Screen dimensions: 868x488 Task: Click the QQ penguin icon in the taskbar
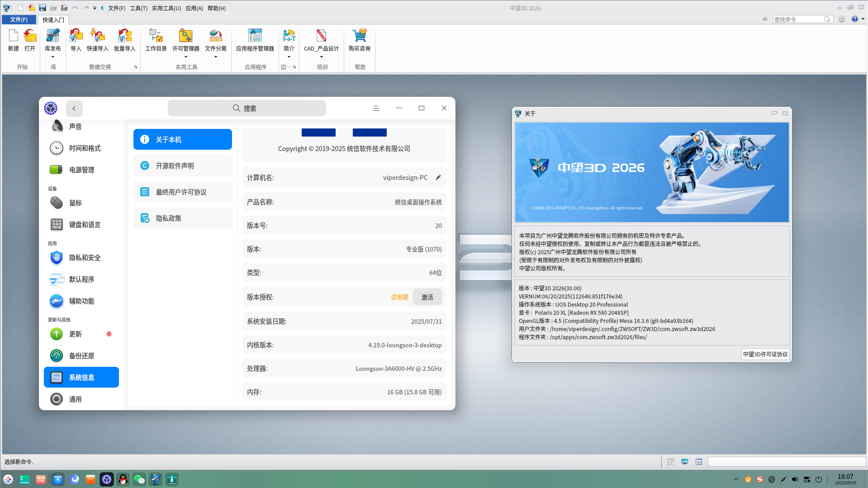click(123, 479)
